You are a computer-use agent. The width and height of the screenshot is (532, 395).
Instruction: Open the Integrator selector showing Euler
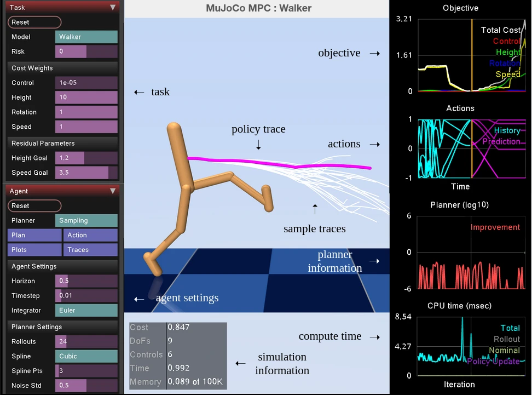86,310
